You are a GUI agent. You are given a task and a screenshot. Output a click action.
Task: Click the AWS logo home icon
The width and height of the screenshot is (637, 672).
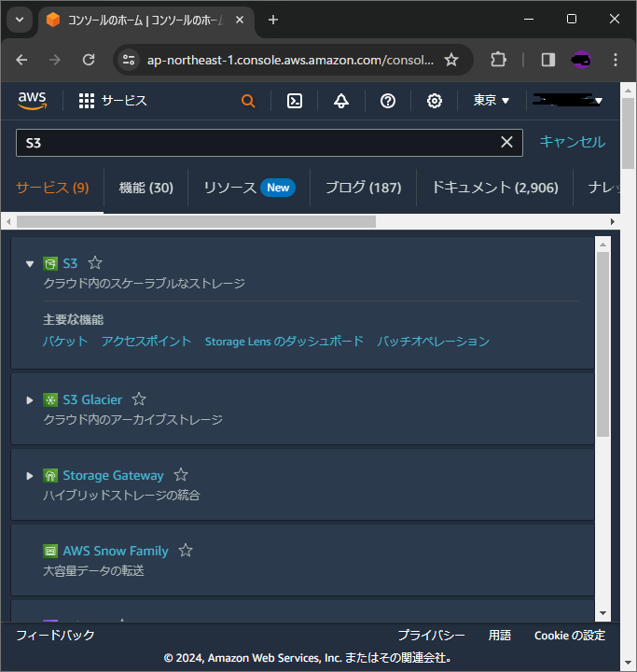(x=32, y=101)
